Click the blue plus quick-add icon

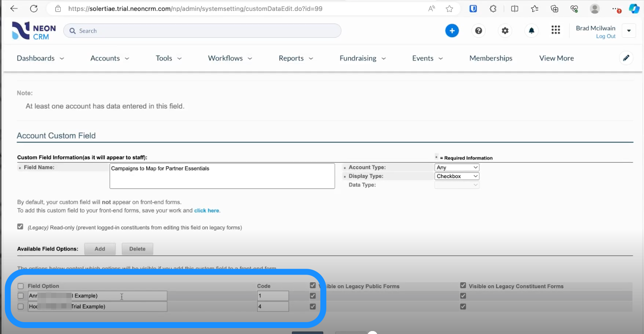click(x=452, y=31)
